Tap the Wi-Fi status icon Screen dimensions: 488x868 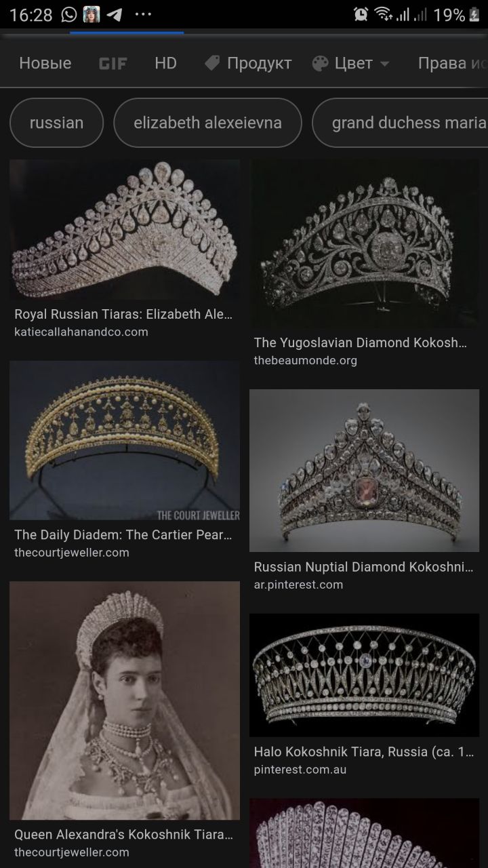pos(384,14)
